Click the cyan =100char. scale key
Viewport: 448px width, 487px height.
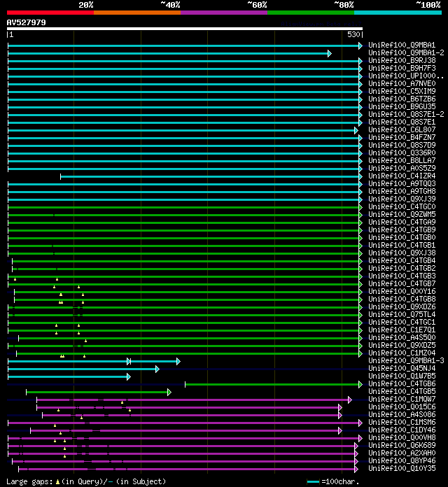coord(313,481)
